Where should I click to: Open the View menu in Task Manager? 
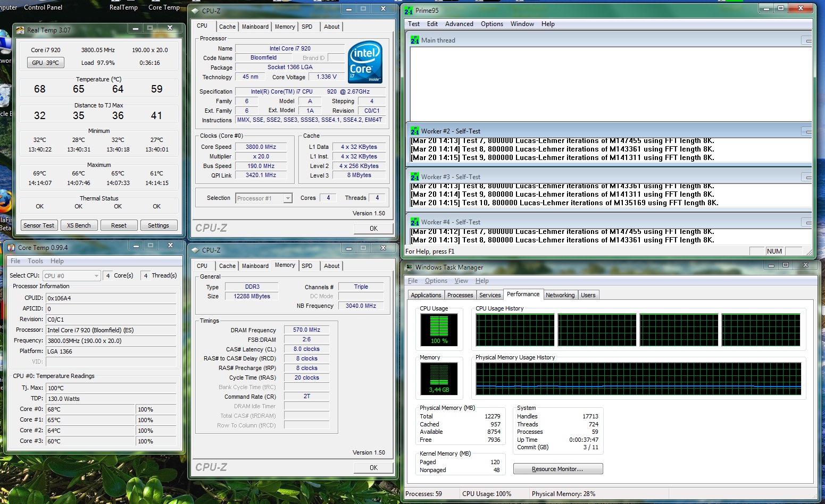[461, 281]
